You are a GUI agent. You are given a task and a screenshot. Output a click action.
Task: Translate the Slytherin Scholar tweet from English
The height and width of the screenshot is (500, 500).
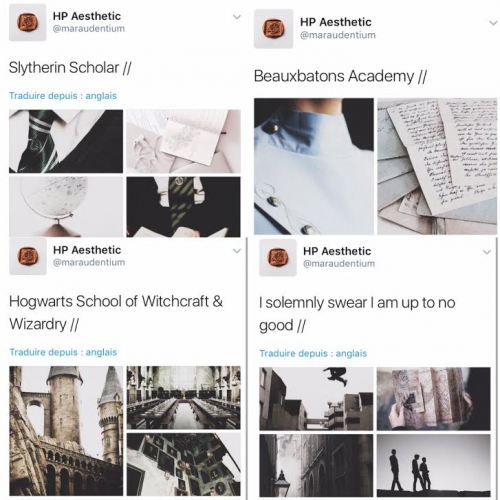63,96
